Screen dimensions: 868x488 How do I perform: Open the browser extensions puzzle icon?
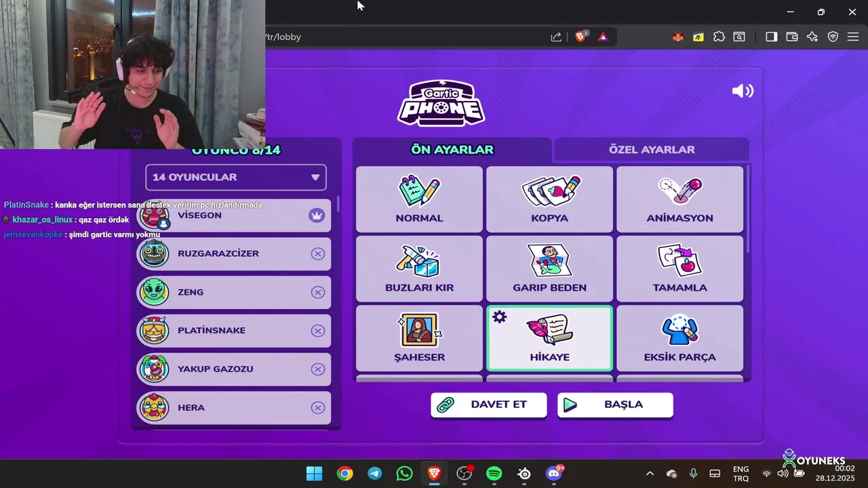point(719,37)
